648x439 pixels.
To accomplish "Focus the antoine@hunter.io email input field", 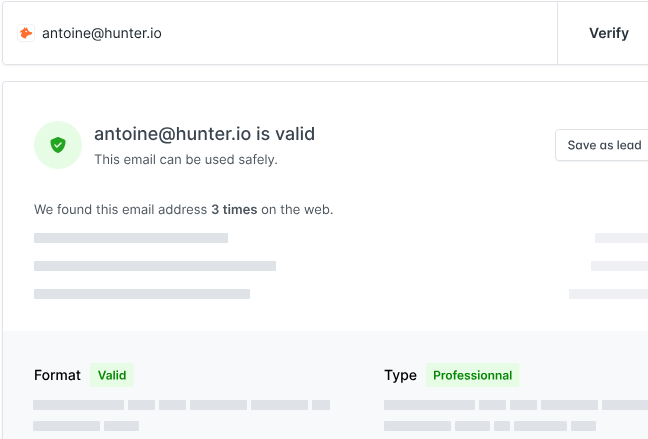I will pos(280,33).
